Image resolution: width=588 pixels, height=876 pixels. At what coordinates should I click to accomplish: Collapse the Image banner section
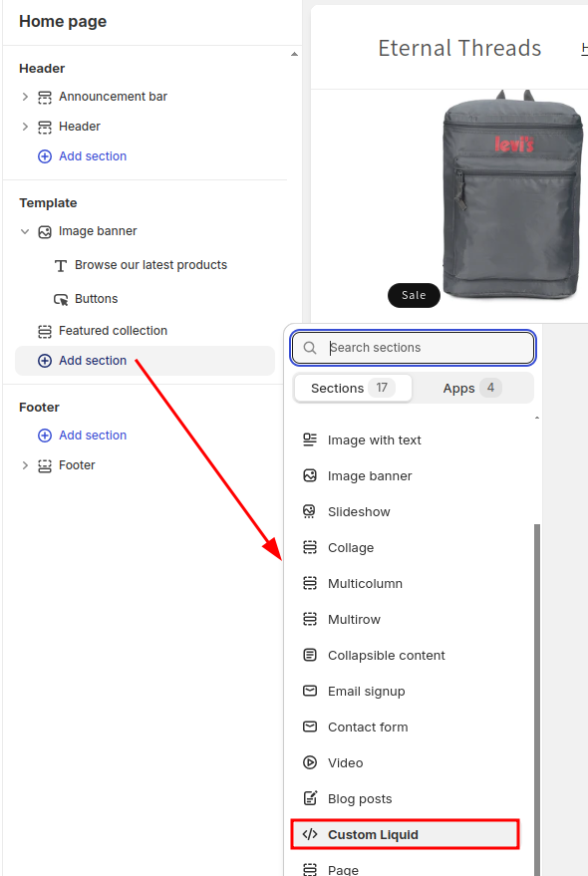25,231
